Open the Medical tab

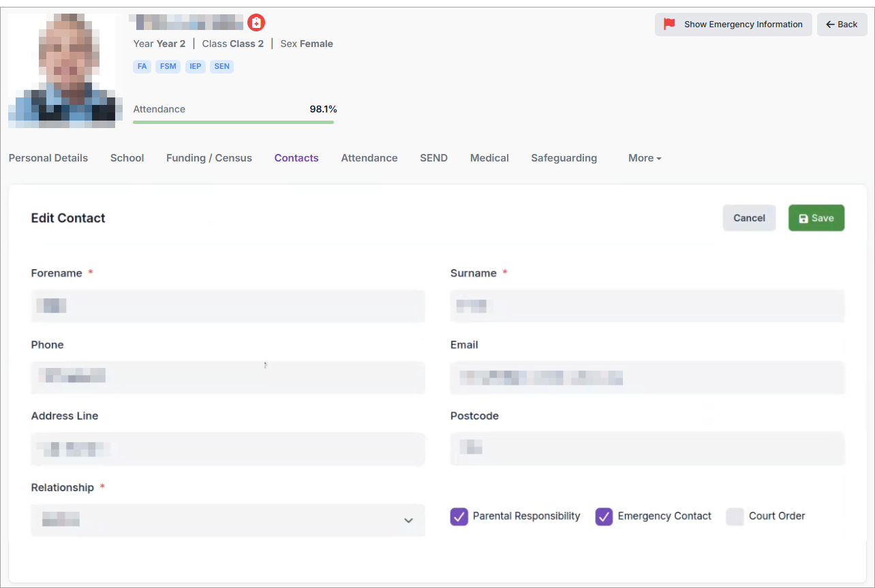(x=489, y=158)
